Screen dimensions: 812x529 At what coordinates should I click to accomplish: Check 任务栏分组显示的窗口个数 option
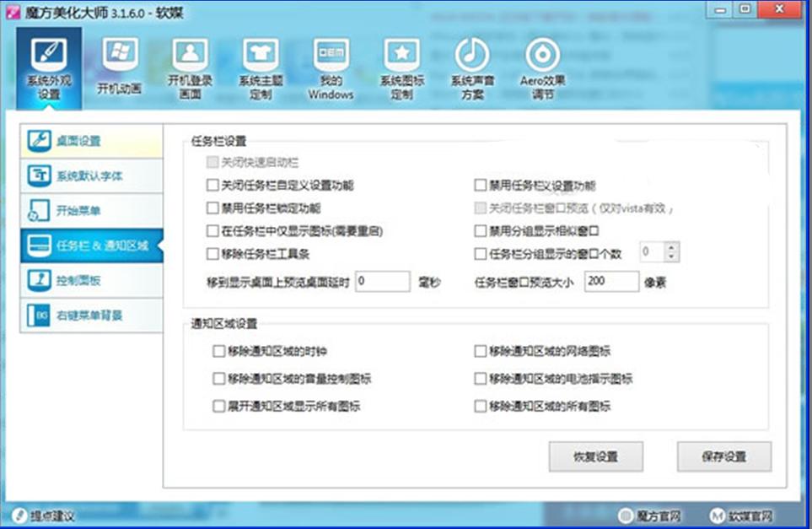point(480,253)
